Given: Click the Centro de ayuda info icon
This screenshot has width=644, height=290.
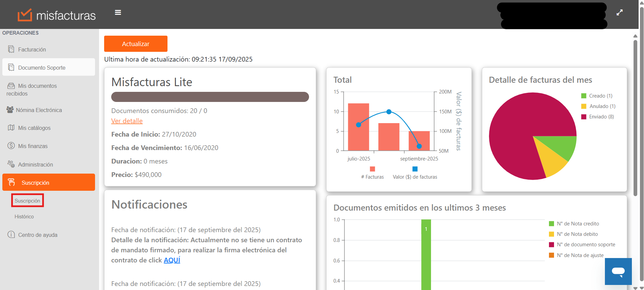Looking at the screenshot, I should (11, 234).
